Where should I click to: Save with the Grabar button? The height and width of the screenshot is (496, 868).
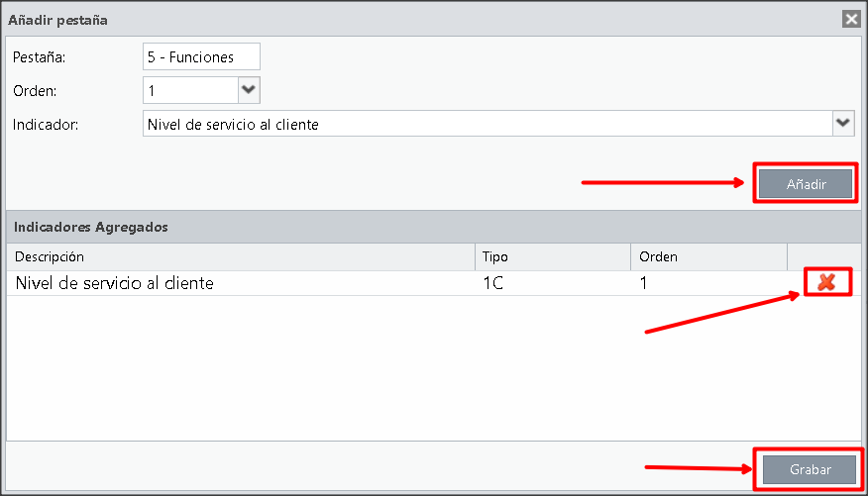(x=810, y=469)
